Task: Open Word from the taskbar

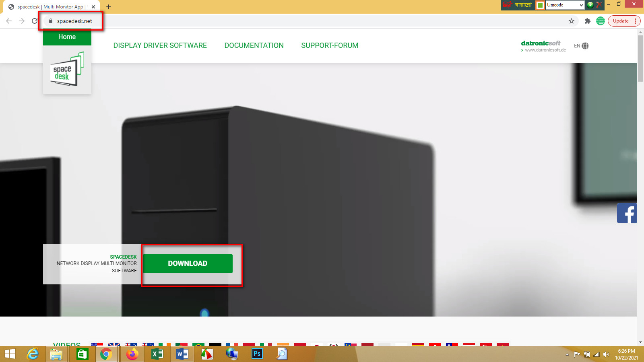Action: click(182, 354)
